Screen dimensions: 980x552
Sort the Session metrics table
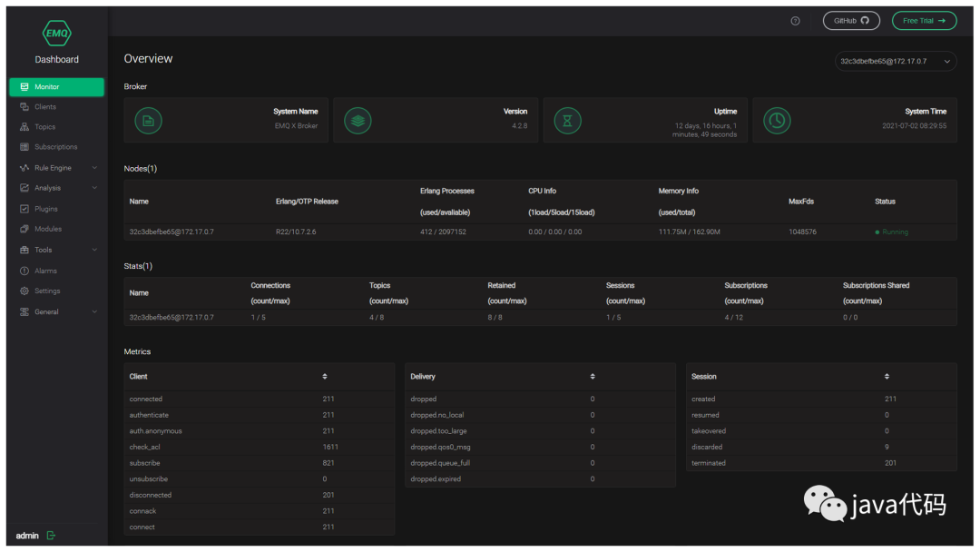pyautogui.click(x=887, y=377)
